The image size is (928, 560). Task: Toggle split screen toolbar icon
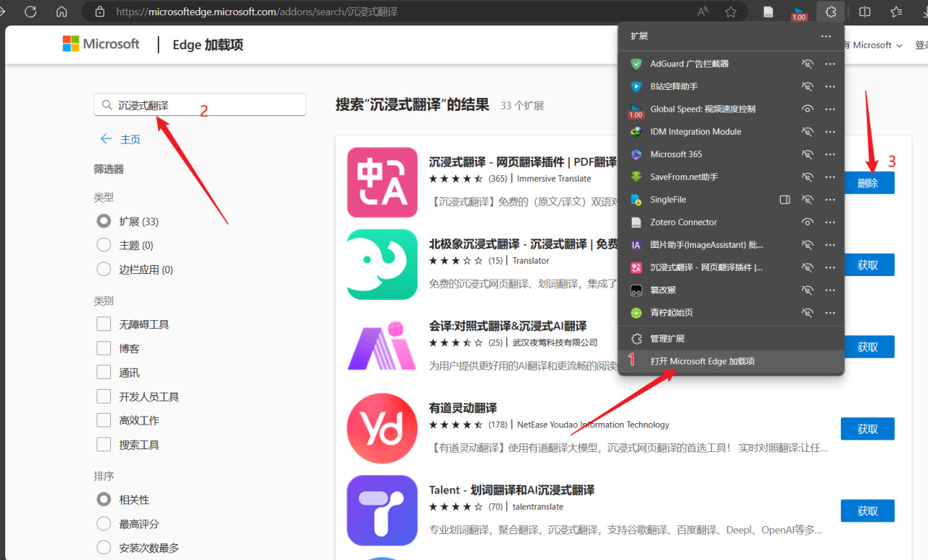[x=865, y=12]
